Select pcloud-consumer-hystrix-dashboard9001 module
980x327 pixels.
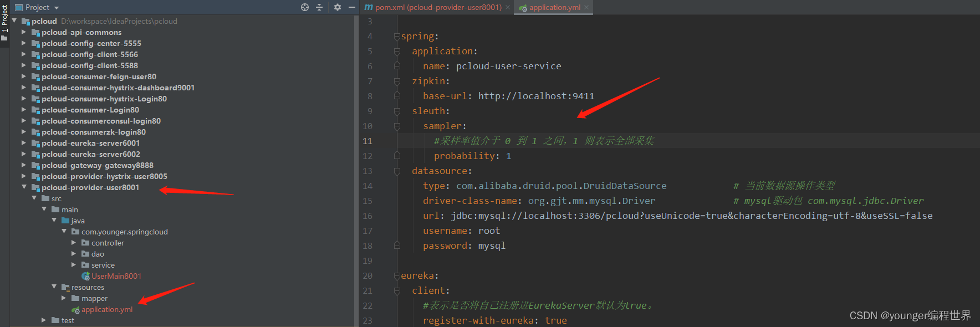(118, 88)
